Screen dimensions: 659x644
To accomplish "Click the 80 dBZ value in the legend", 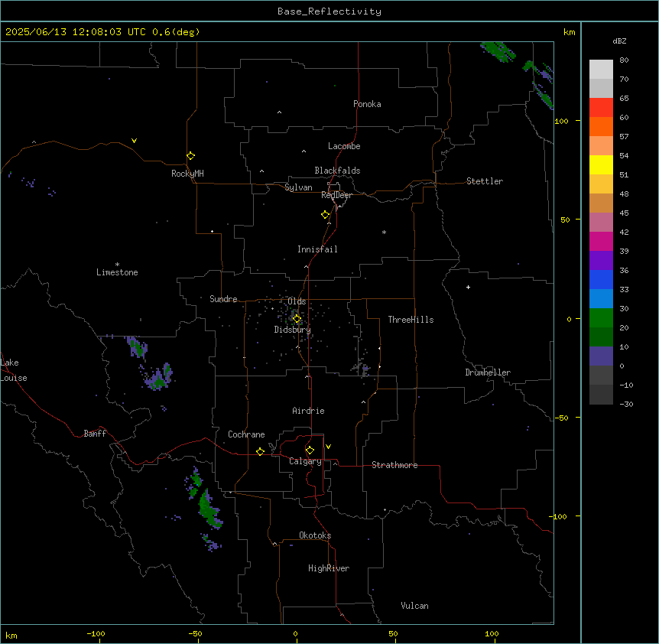I will point(624,60).
